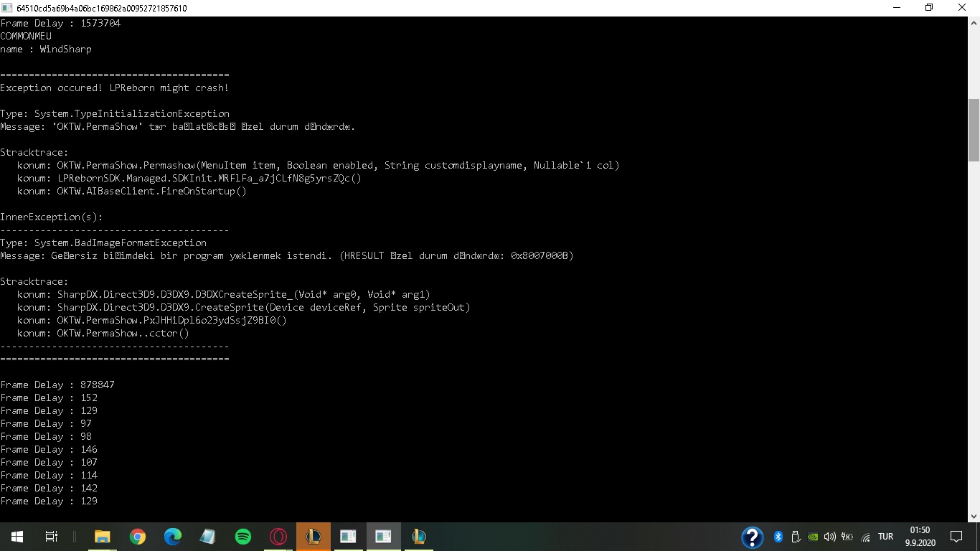Click the scrollbar up arrow
Viewport: 980px width, 551px height.
[974, 23]
